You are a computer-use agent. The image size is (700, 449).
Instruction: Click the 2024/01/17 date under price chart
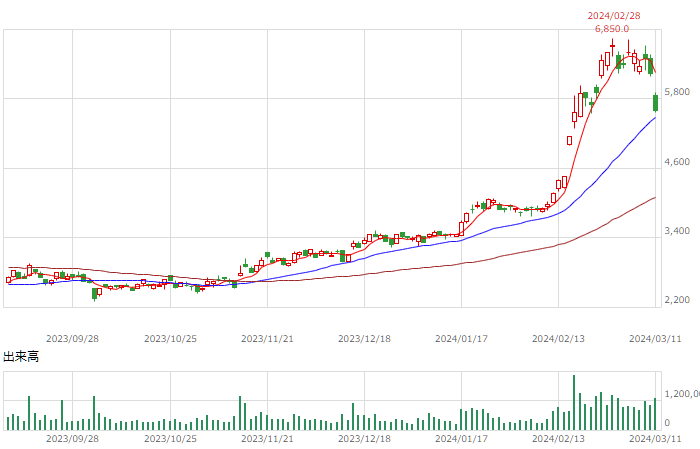462,339
